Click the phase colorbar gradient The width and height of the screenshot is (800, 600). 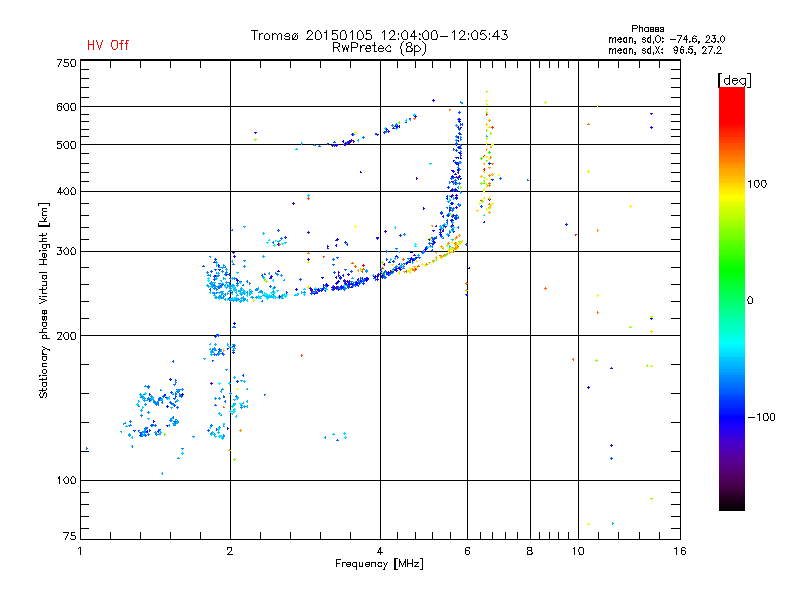(x=732, y=298)
